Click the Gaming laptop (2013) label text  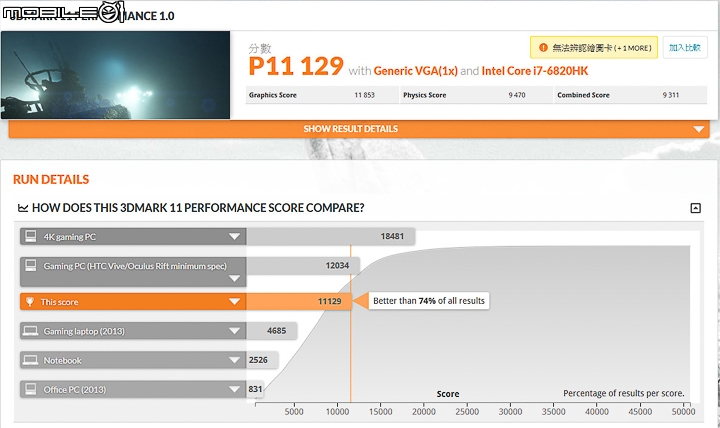[84, 331]
